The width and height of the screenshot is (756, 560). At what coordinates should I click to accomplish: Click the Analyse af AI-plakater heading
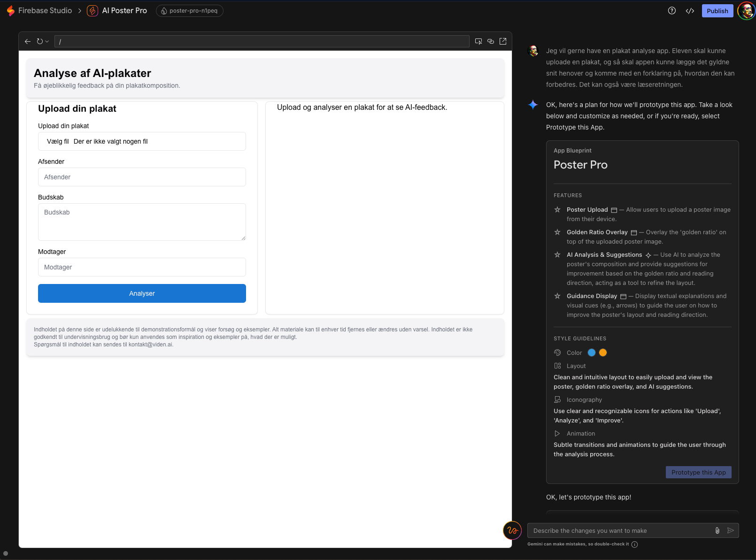pyautogui.click(x=93, y=73)
